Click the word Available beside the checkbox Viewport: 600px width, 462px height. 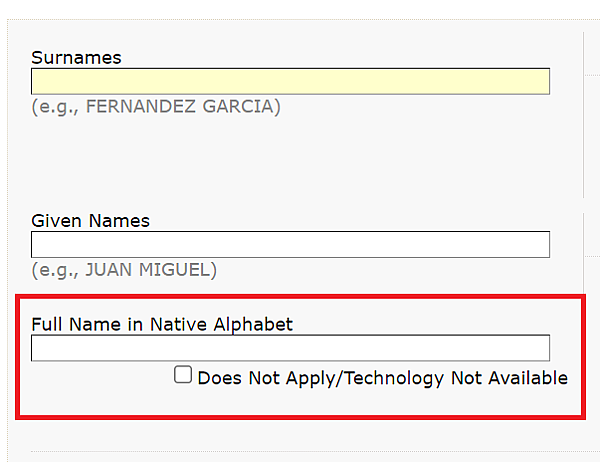coord(528,378)
